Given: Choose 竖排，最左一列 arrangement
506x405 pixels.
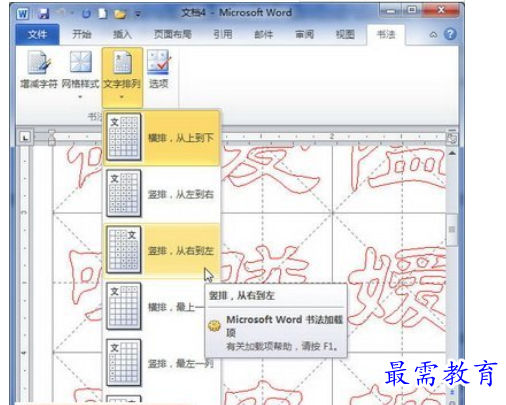Looking at the screenshot, I should click(161, 363).
